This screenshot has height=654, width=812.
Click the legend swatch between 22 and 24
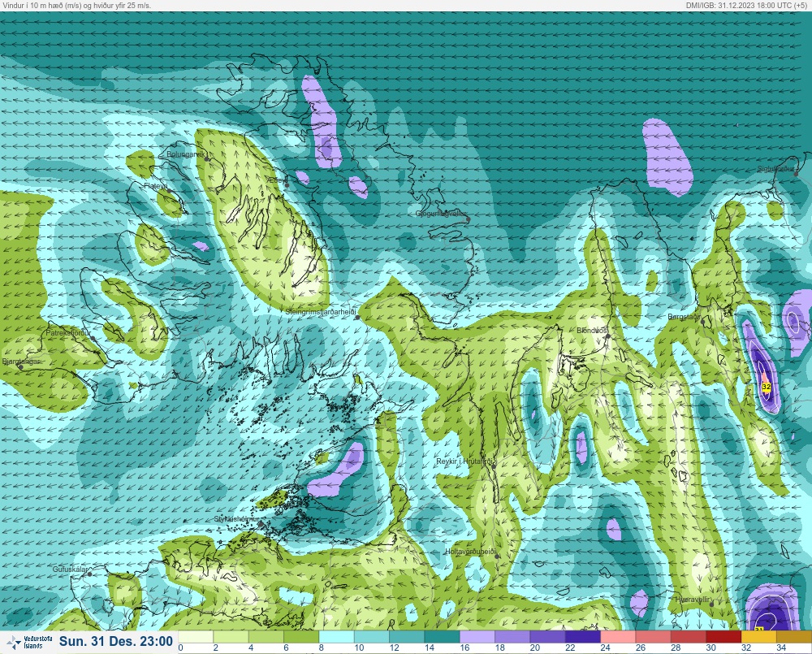(583, 636)
